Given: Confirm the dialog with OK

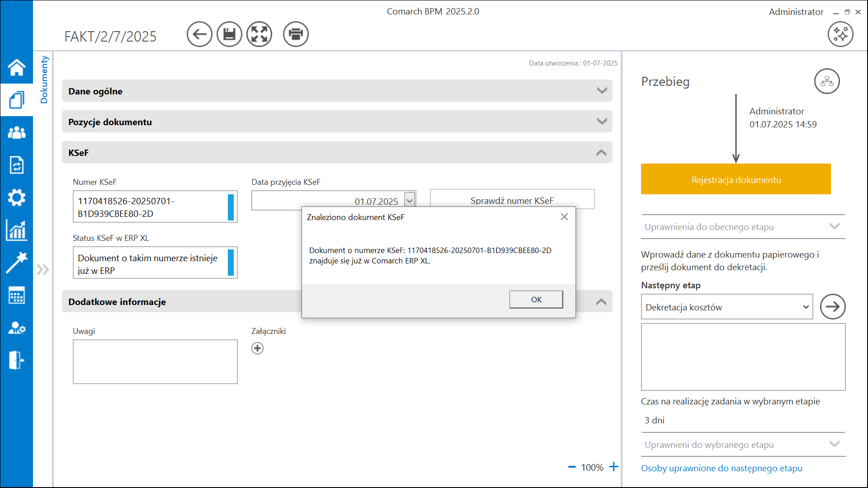Looking at the screenshot, I should (536, 300).
